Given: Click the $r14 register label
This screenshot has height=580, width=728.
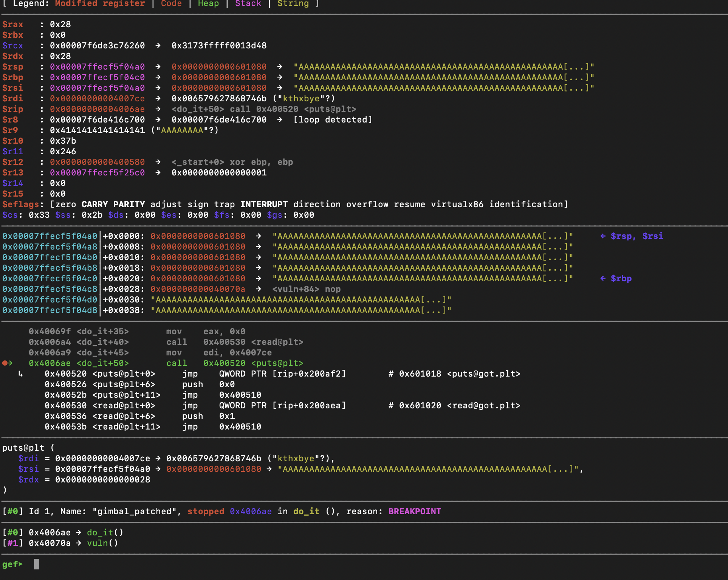Looking at the screenshot, I should tap(12, 183).
